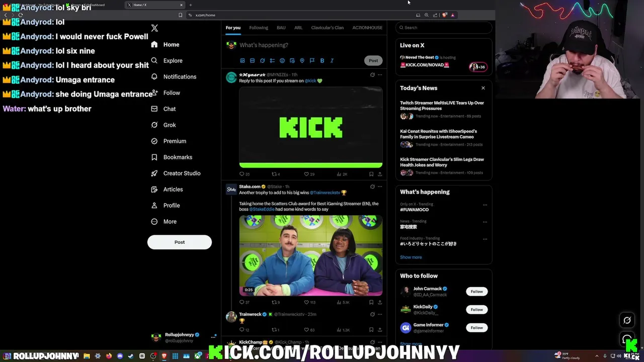Switch to the Clavicular's Clan tab

click(x=328, y=28)
